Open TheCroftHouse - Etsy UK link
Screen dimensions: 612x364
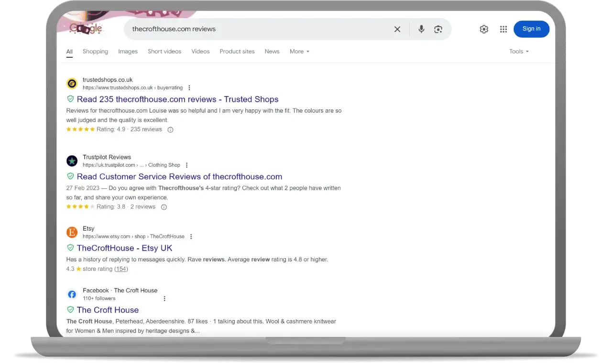(x=124, y=248)
